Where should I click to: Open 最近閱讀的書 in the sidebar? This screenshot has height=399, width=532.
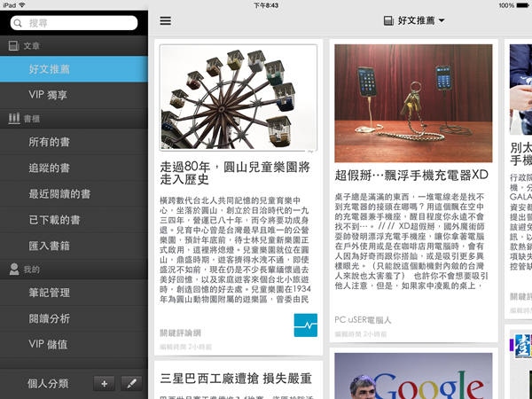point(74,194)
